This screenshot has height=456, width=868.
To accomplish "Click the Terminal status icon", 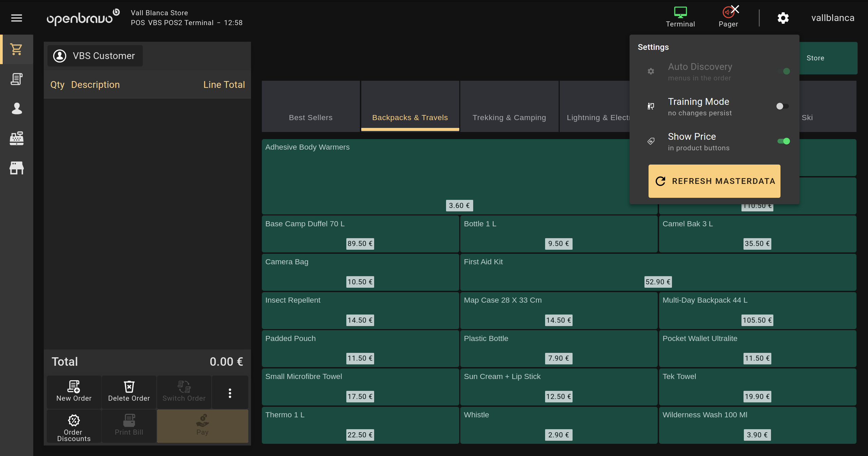I will [x=680, y=17].
